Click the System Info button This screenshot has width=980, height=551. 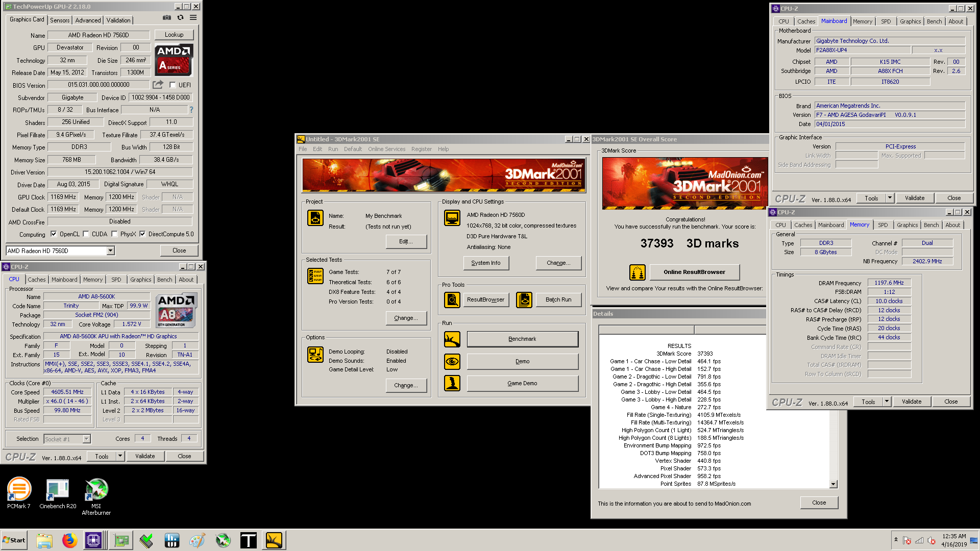[486, 263]
